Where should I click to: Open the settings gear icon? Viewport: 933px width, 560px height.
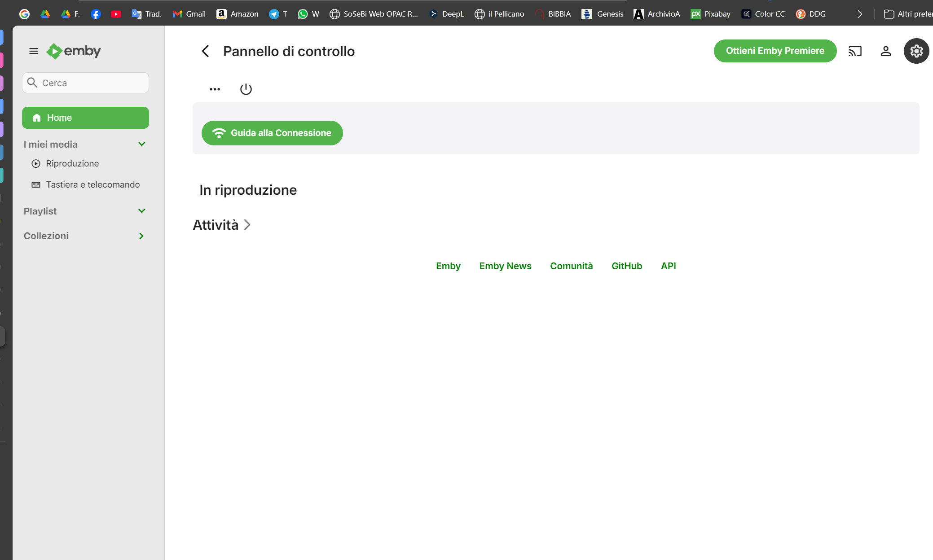pyautogui.click(x=916, y=51)
